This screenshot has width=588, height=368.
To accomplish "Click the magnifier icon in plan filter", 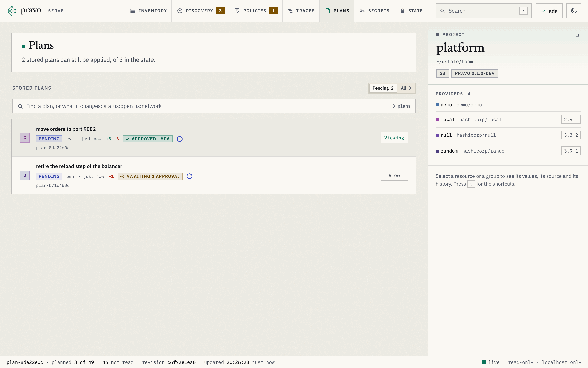I will pos(20,106).
